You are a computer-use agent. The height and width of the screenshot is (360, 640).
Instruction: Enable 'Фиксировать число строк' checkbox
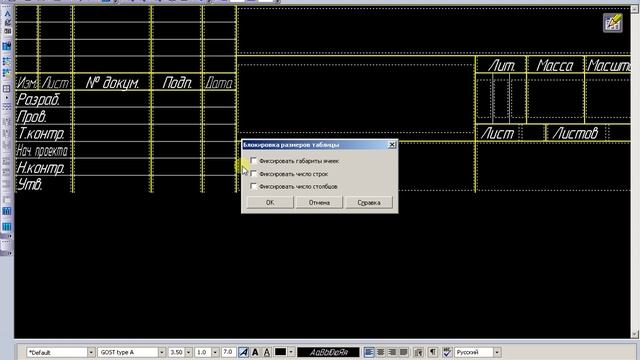[x=253, y=174]
